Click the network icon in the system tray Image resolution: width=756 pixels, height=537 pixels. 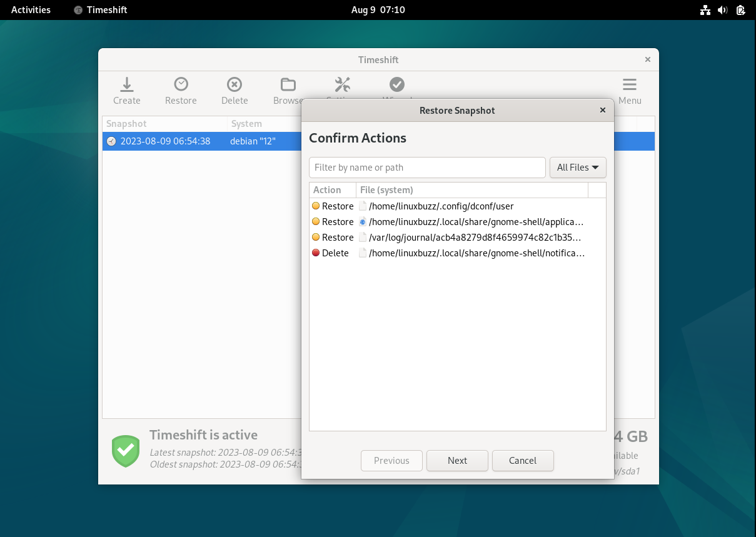tap(705, 10)
